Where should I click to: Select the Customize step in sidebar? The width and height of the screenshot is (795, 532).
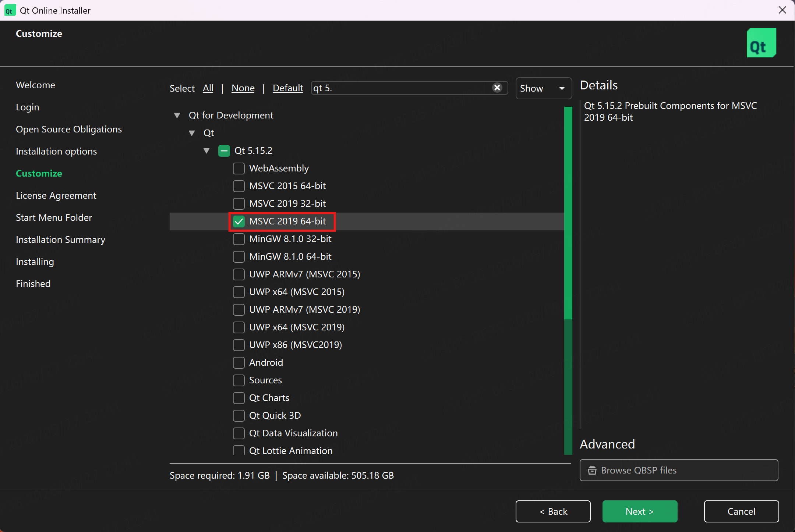[39, 173]
